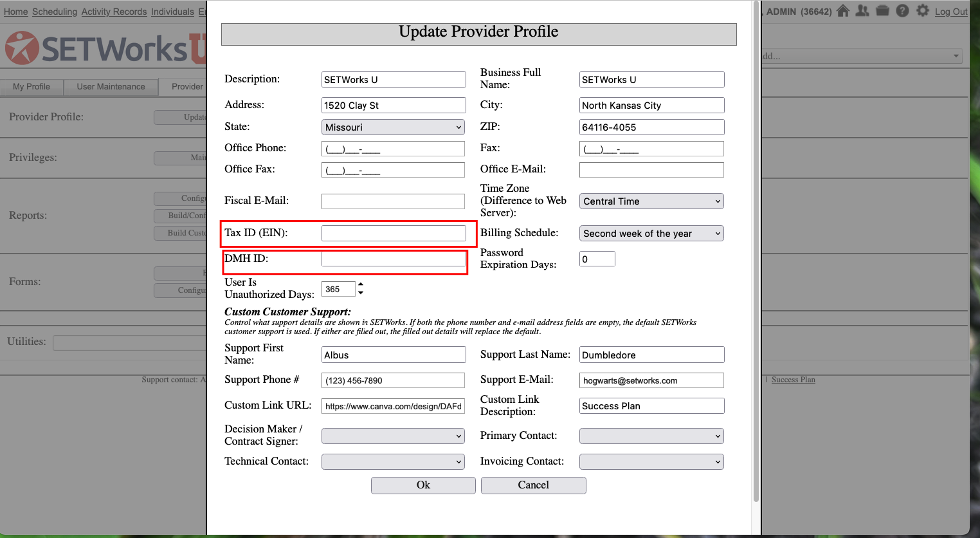Viewport: 980px width, 538px height.
Task: Click the Support First Name field
Action: 394,355
